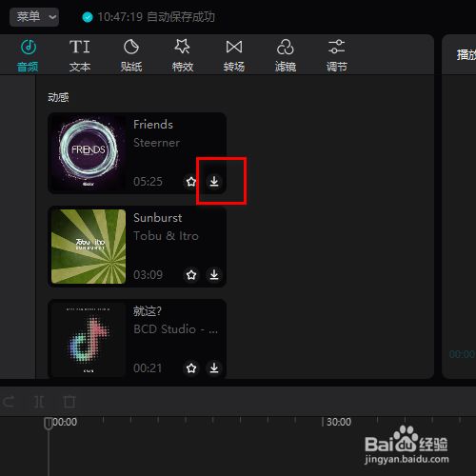This screenshot has width=476, height=476.
Task: Click the 自动保存成功 status text
Action: coord(181,17)
